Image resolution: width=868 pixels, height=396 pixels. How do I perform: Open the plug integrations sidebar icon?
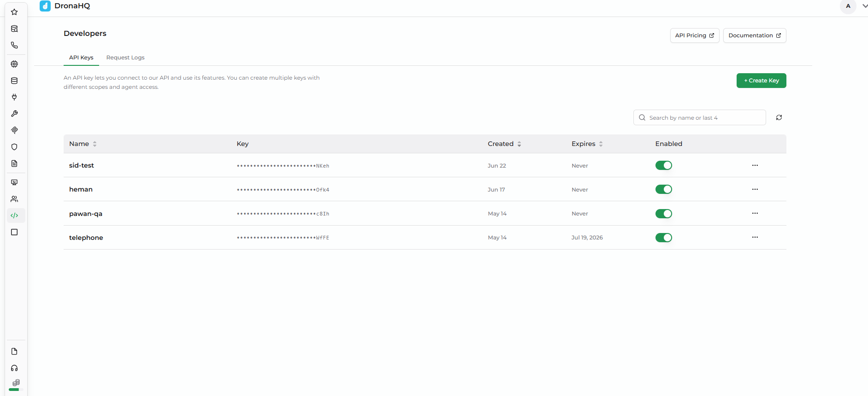click(14, 97)
